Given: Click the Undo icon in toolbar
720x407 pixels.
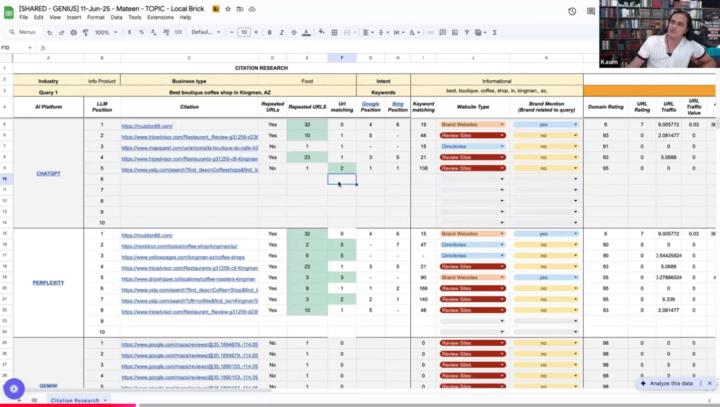Looking at the screenshot, I should [50, 33].
